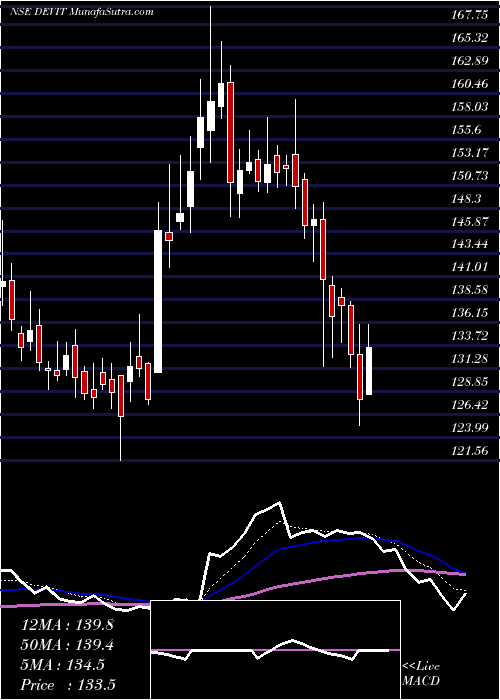The image size is (500, 700).
Task: Click the 138.58 price axis label
Action: (469, 291)
